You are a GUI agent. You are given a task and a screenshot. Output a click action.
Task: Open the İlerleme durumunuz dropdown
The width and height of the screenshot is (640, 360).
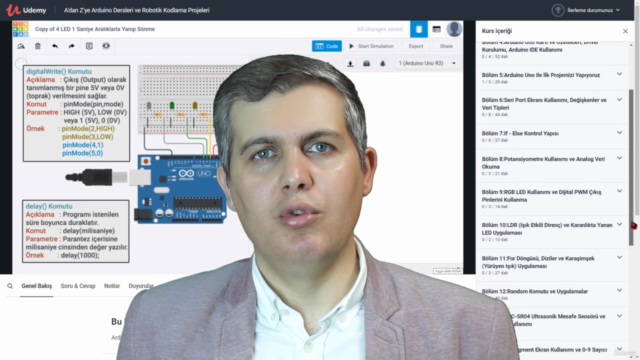[586, 10]
